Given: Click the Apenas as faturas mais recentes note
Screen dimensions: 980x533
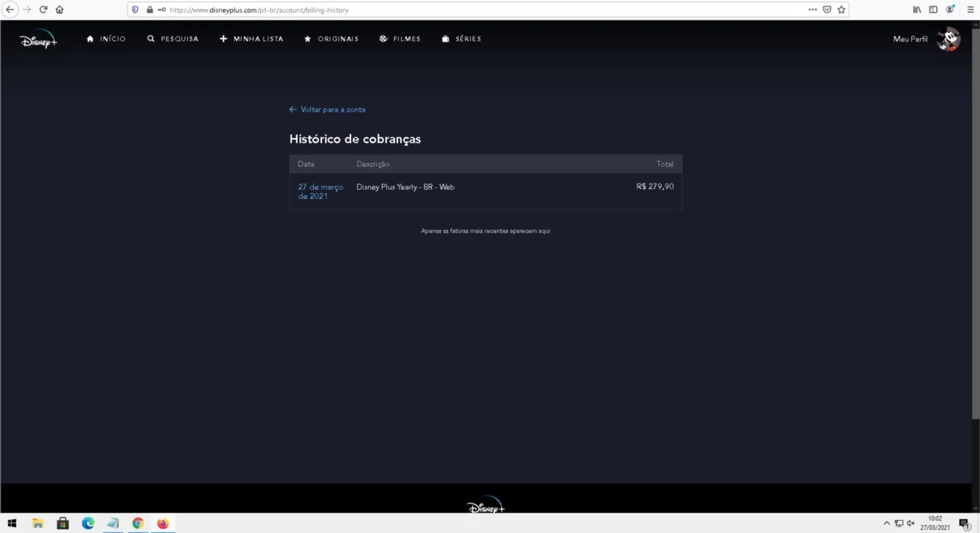Looking at the screenshot, I should click(486, 231).
